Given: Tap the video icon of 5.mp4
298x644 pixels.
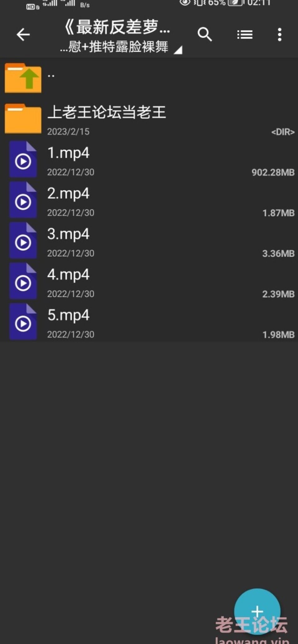Looking at the screenshot, I should tap(23, 322).
